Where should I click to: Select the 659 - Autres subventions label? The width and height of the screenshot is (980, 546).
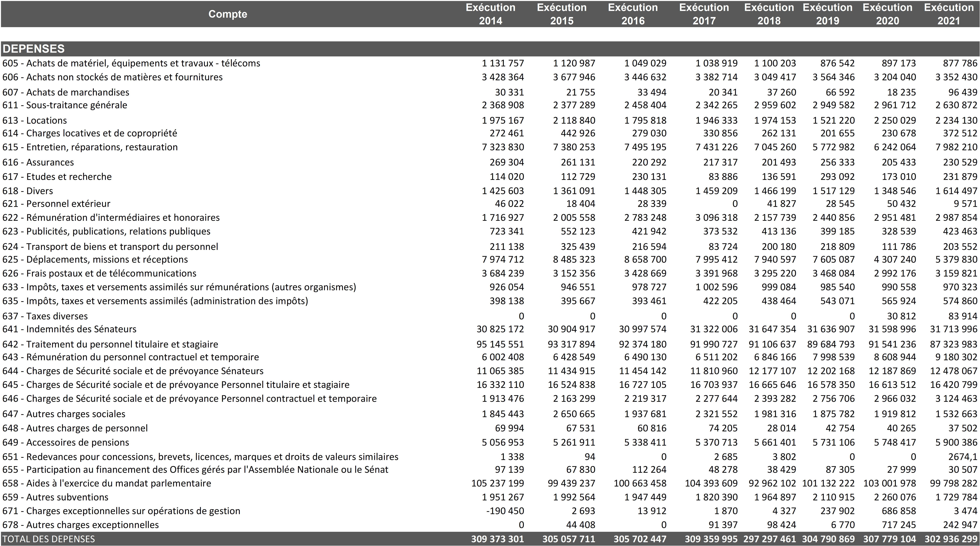[x=55, y=497]
